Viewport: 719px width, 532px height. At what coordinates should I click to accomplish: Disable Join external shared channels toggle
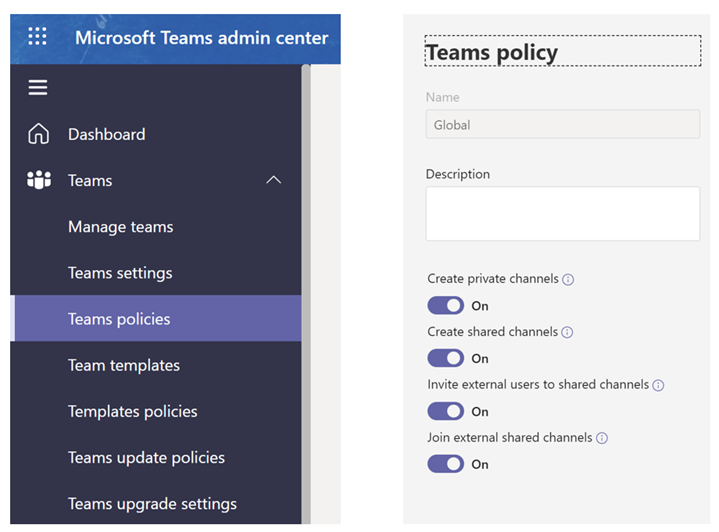pos(445,464)
